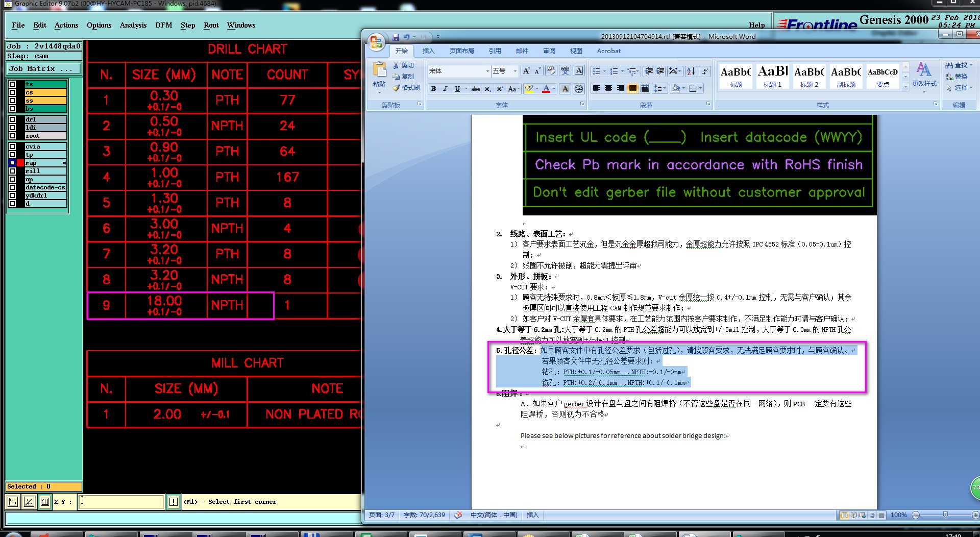
Task: Toggle the rout layer checkbox
Action: click(x=12, y=136)
